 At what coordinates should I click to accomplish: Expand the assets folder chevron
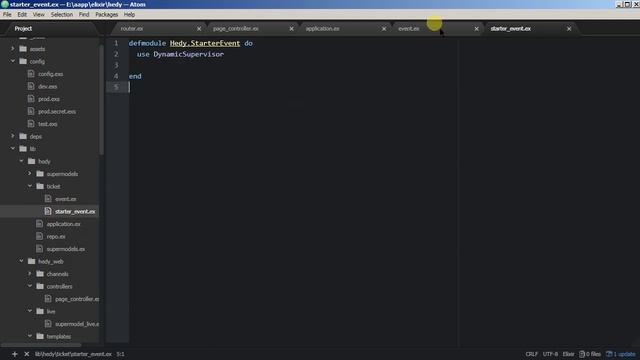13,49
